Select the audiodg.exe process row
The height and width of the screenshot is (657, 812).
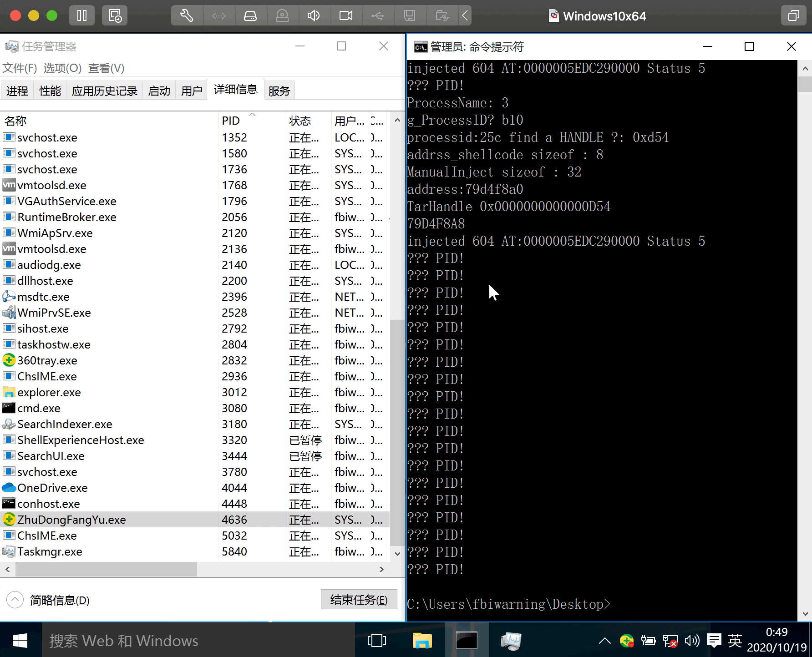(195, 265)
